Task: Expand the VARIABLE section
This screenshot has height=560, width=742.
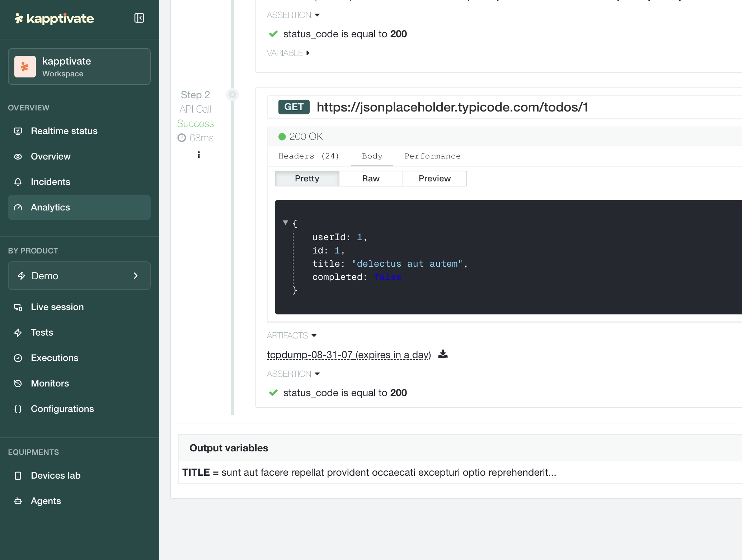Action: (x=288, y=53)
